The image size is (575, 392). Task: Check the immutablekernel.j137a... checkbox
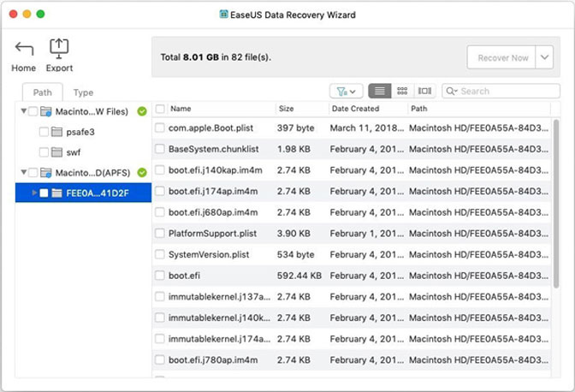tap(159, 297)
